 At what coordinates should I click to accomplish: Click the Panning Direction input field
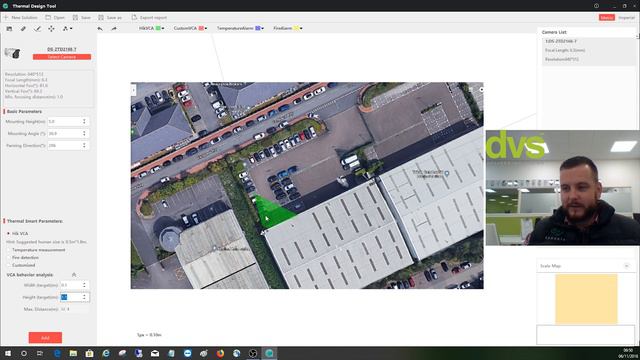coord(64,145)
